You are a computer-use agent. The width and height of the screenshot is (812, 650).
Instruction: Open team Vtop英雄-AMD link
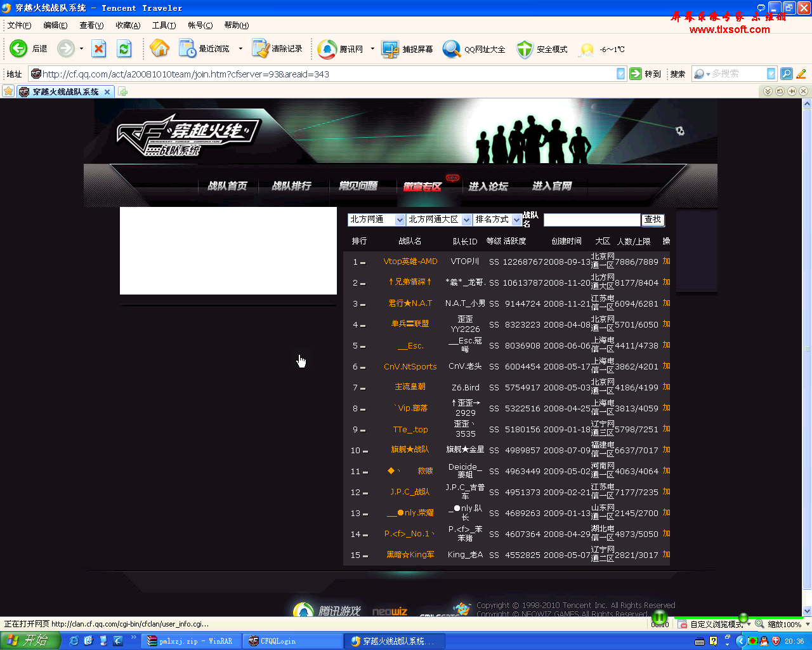[410, 262]
